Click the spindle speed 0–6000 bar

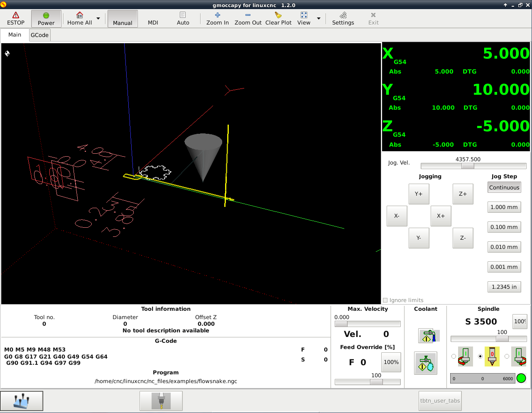[483, 379]
